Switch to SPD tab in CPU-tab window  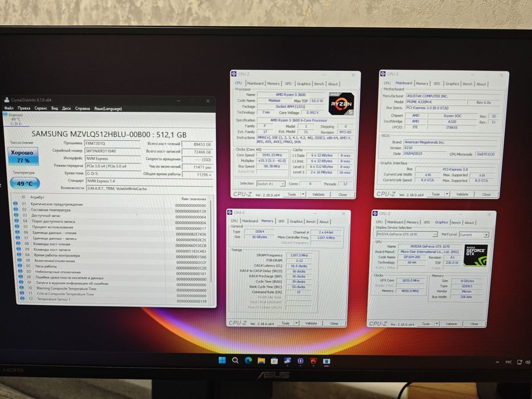click(288, 83)
